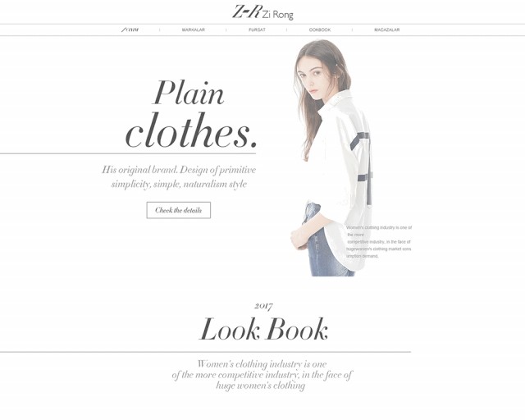Click the Plain heading text
The width and height of the screenshot is (525, 420).
[189, 93]
